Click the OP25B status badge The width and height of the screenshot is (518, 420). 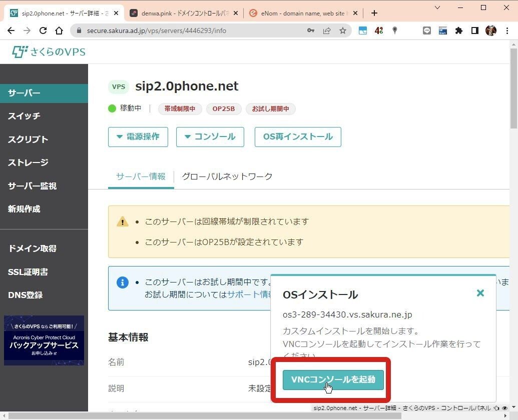pyautogui.click(x=224, y=109)
